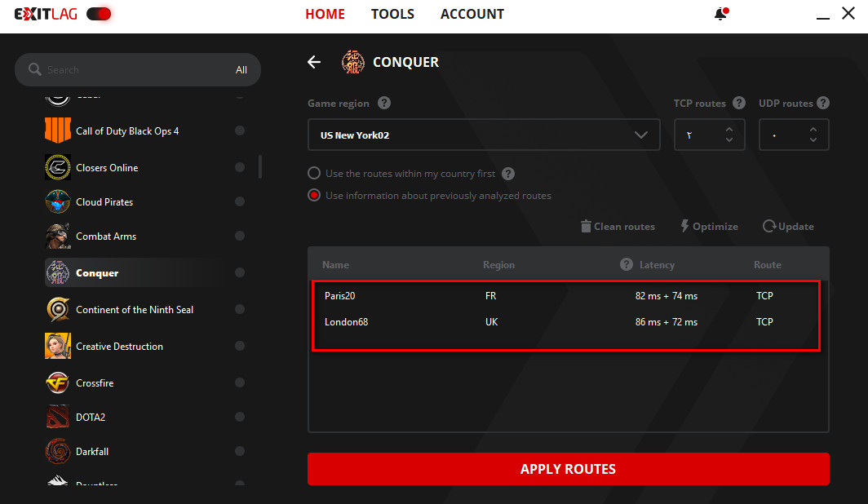The width and height of the screenshot is (868, 504).
Task: Select Darkfall game icon
Action: click(x=58, y=451)
